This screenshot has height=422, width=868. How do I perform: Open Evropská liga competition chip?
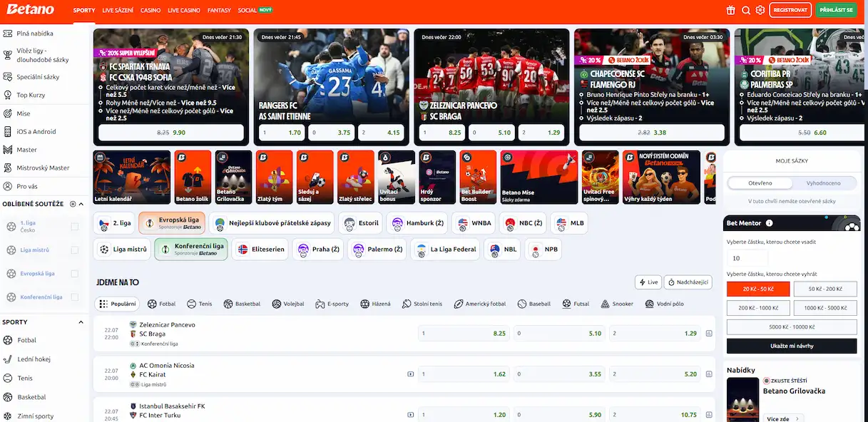(x=172, y=223)
